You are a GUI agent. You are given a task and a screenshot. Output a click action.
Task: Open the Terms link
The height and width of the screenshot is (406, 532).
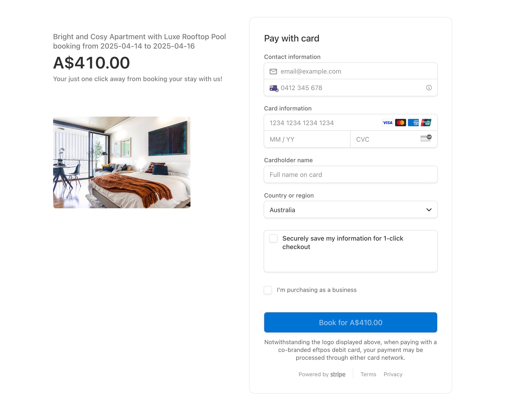pyautogui.click(x=368, y=375)
